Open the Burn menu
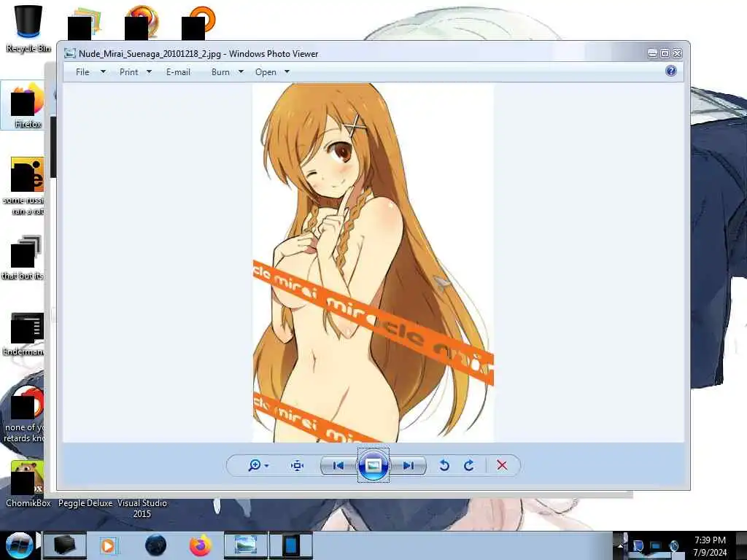 click(220, 72)
